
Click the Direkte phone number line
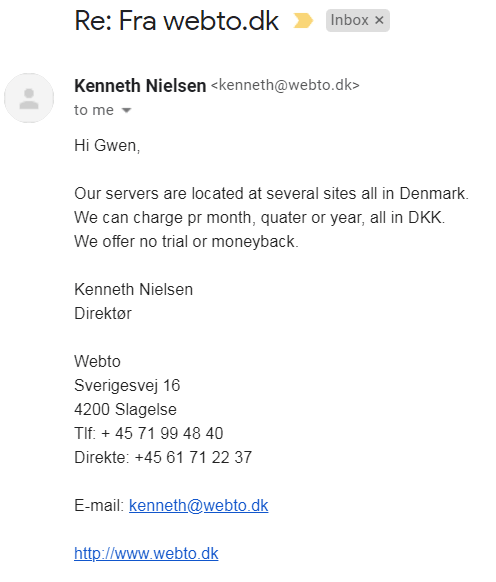click(163, 457)
